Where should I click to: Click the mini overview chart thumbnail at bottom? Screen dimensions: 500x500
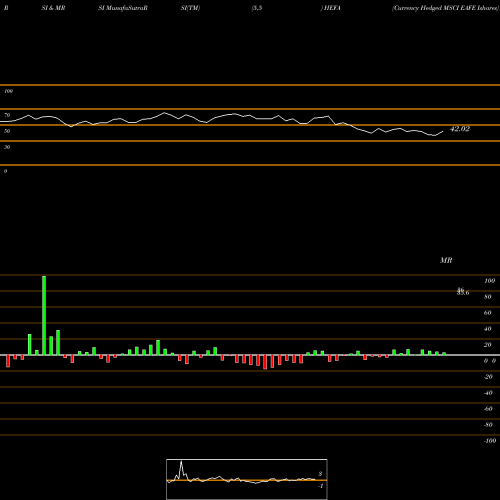[247, 479]
